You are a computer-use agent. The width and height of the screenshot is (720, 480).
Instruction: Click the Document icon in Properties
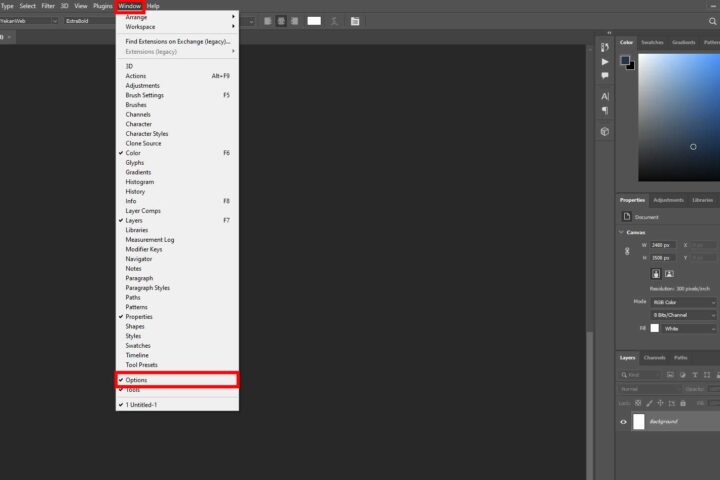click(627, 216)
